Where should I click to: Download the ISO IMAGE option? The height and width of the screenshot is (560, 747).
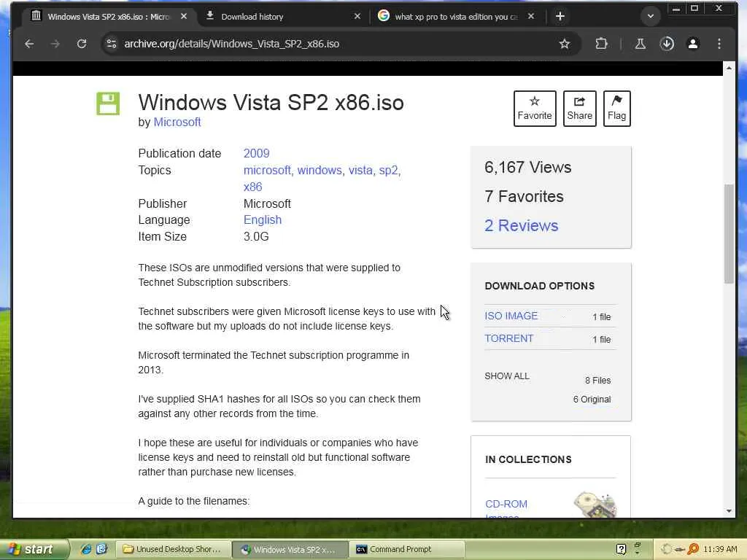coord(511,316)
